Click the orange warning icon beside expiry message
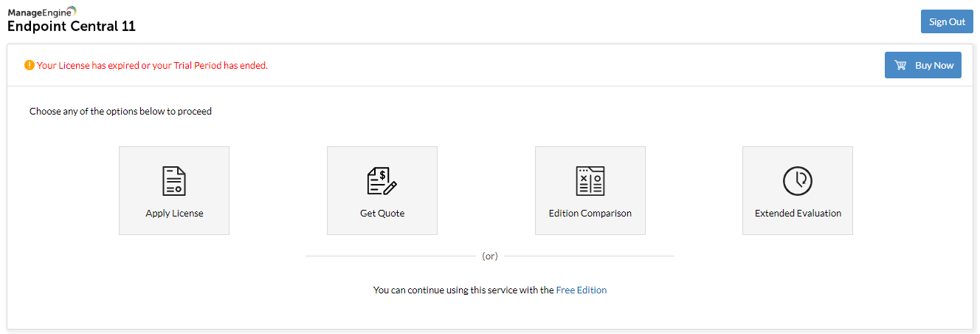Screen dimensions: 980x334 point(30,65)
